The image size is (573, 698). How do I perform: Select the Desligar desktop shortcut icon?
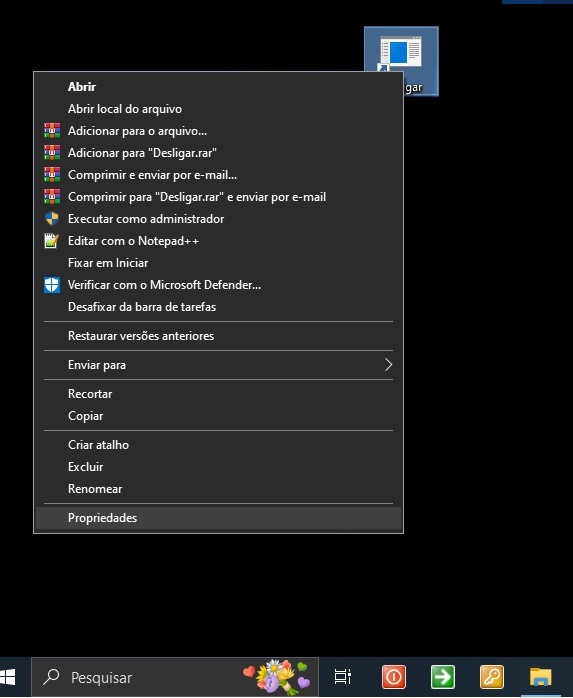pyautogui.click(x=402, y=61)
